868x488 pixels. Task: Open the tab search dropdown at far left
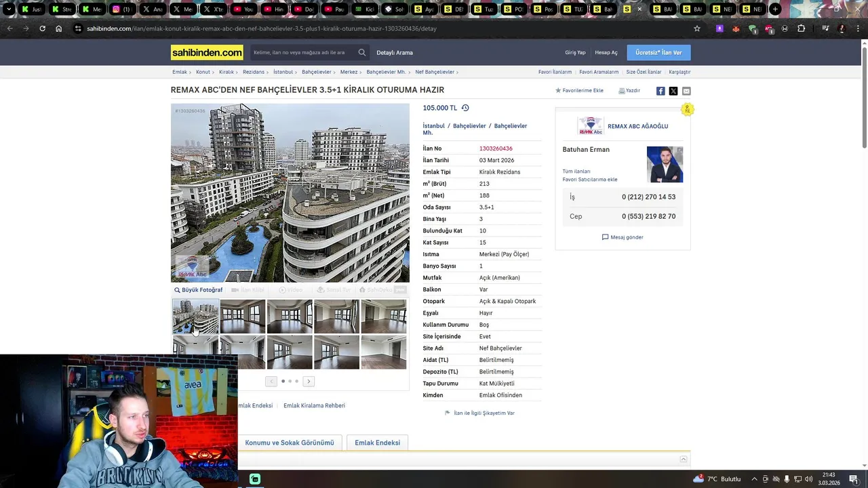(8, 9)
